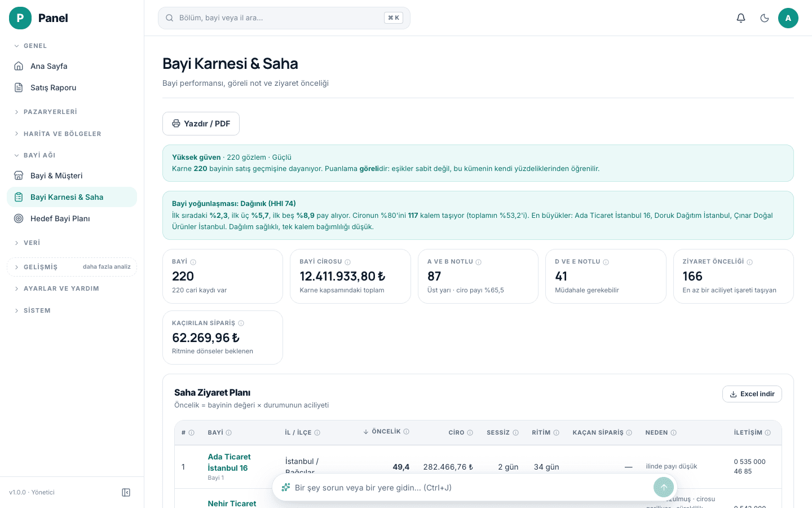Screen dimensions: 812x508
Task: Click info icon beside NEDEN column header
Action: point(674,433)
